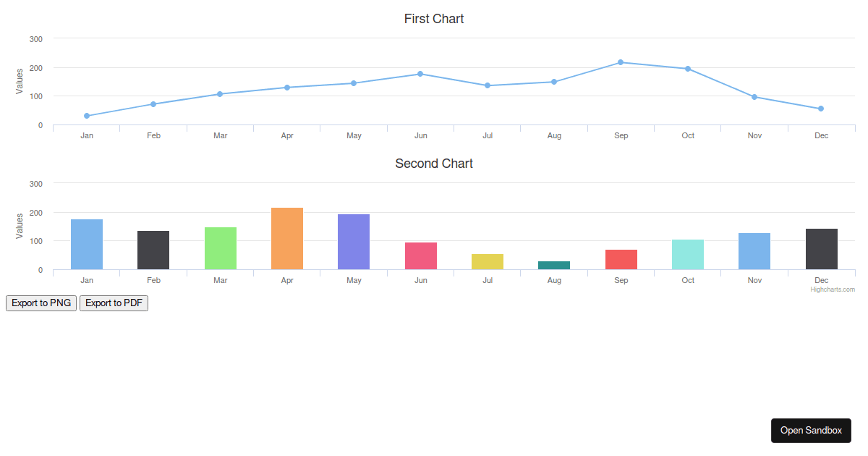Screen dimensions: 868x456
Task: Select the orange April bar
Action: (287, 239)
